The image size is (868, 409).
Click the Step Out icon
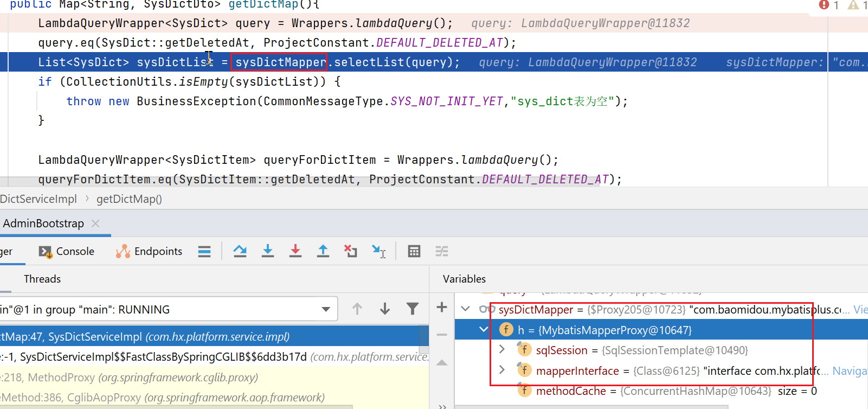323,251
